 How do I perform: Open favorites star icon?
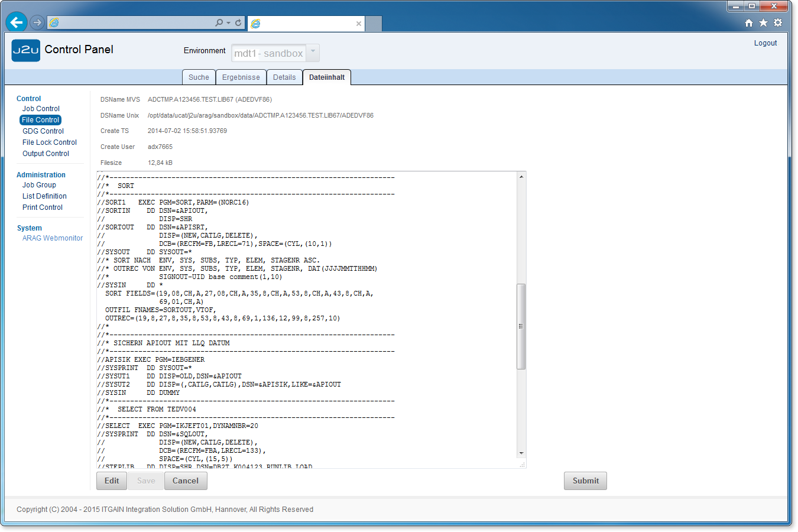(x=763, y=22)
